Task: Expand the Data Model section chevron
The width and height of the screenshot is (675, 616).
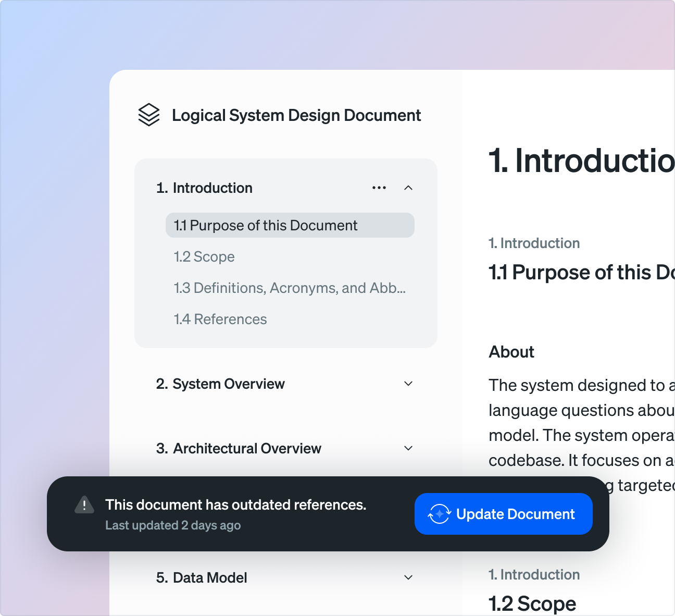Action: coord(408,577)
